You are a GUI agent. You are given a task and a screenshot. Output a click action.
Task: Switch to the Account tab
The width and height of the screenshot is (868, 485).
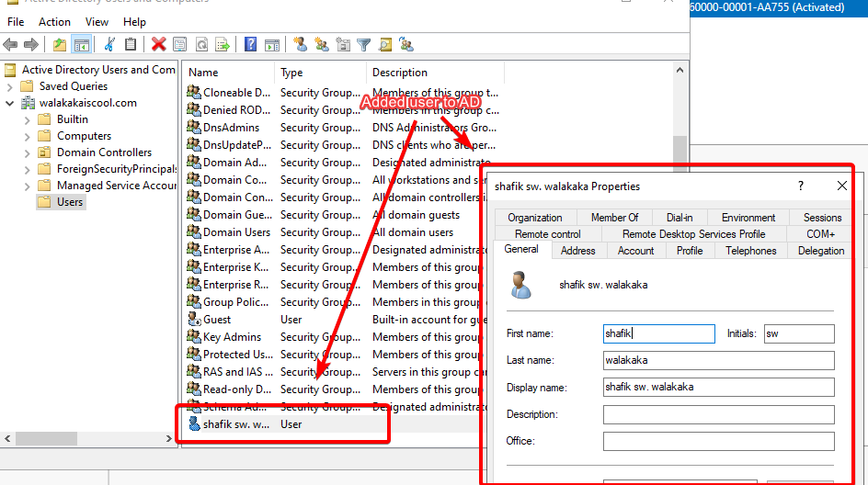[635, 251]
